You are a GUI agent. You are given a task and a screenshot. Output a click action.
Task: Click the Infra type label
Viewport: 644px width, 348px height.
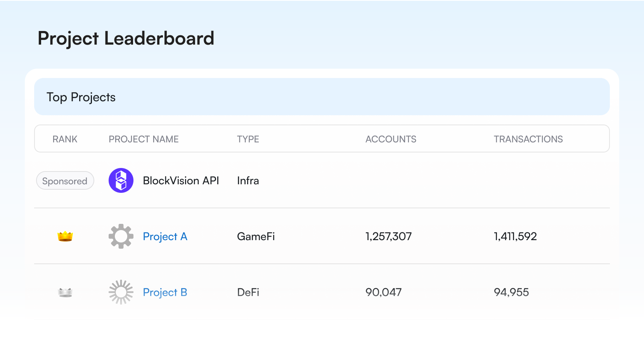248,180
